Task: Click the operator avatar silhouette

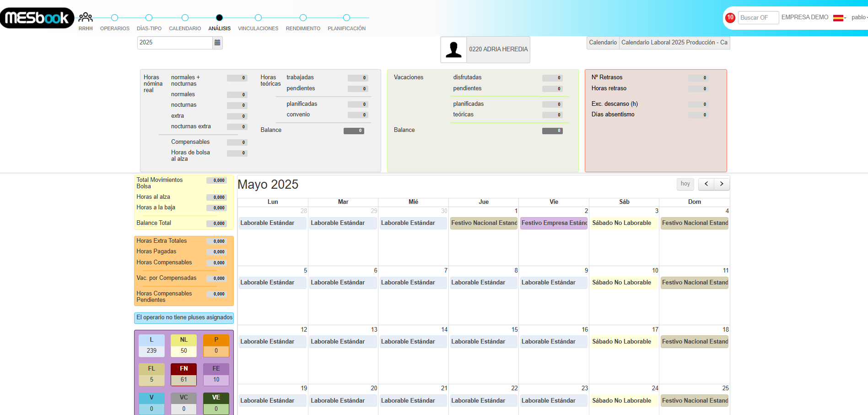Action: click(x=453, y=49)
